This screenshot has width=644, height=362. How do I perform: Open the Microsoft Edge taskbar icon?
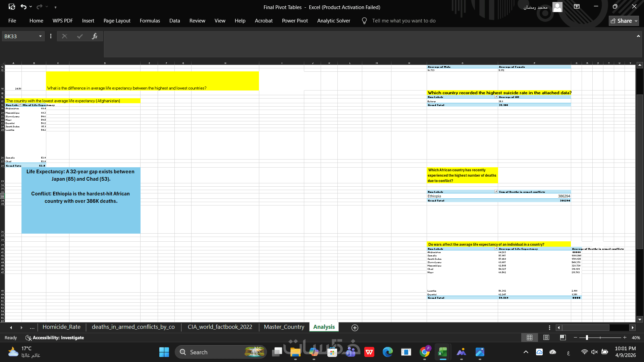pyautogui.click(x=388, y=352)
